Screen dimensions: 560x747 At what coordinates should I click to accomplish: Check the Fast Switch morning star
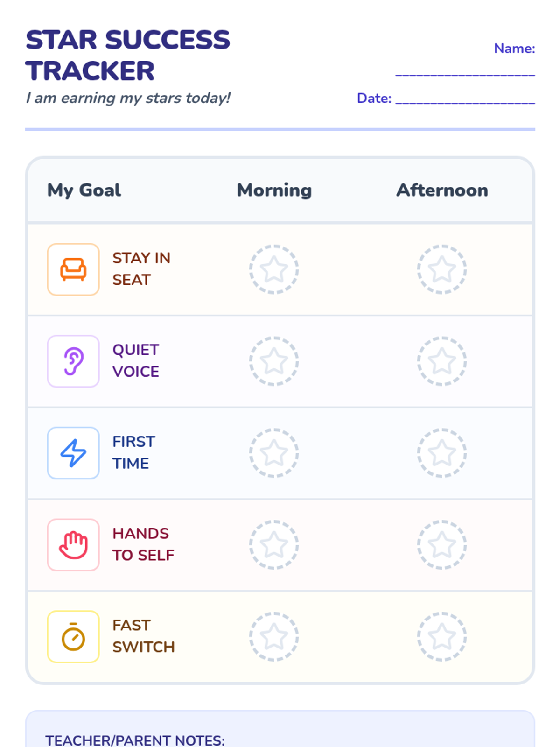(x=274, y=636)
